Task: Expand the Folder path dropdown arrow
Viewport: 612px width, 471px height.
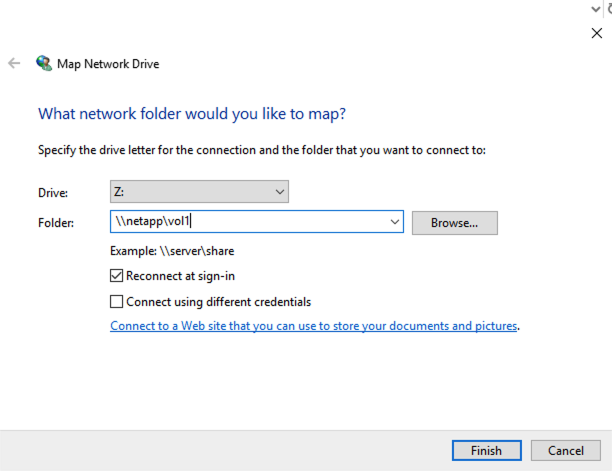Action: tap(394, 222)
